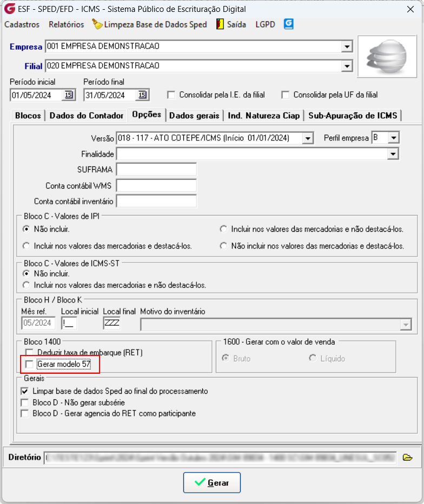Click the blue G icon in menu bar
This screenshot has width=424, height=504.
click(289, 24)
